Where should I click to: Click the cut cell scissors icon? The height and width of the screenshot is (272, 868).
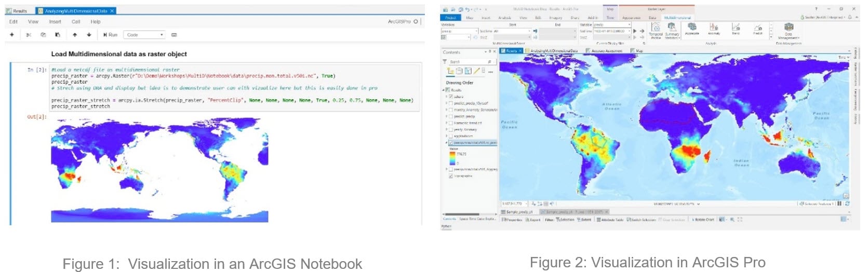pos(29,35)
